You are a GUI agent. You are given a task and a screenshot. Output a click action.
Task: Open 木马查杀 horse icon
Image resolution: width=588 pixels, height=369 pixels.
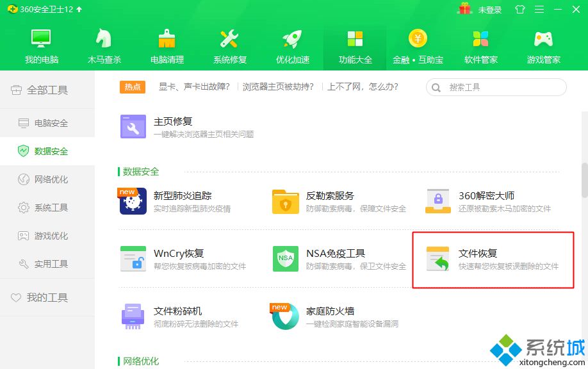104,38
